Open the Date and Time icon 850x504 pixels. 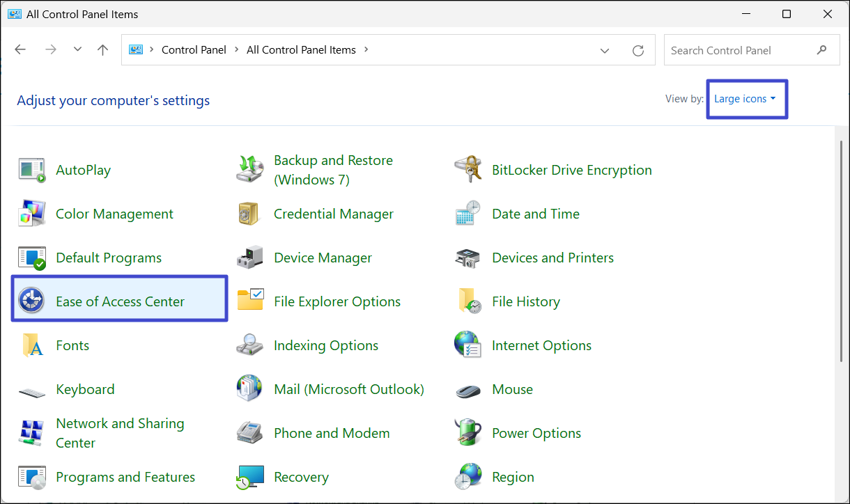(467, 214)
